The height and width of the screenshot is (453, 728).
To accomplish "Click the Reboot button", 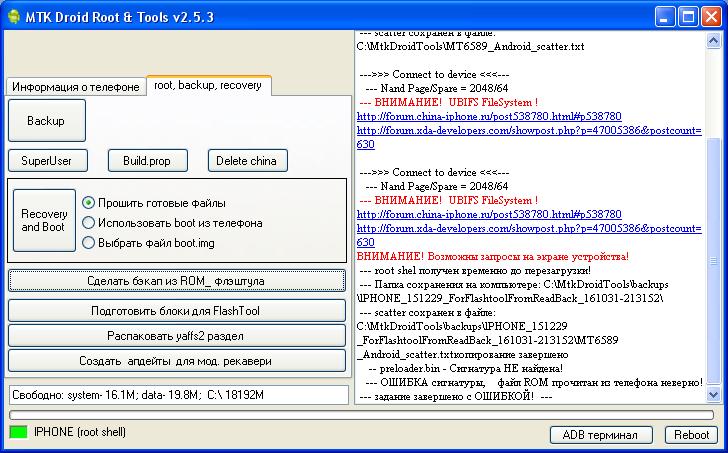I will [x=691, y=435].
